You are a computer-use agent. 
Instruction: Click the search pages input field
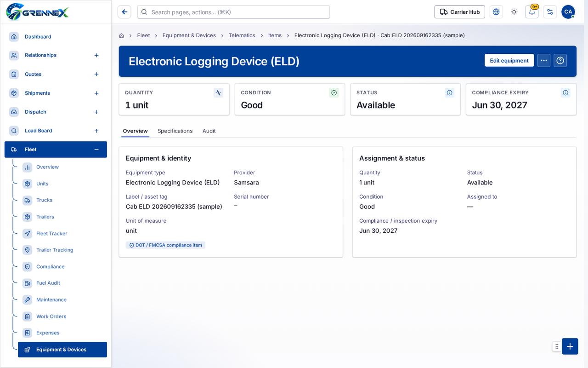click(x=233, y=12)
